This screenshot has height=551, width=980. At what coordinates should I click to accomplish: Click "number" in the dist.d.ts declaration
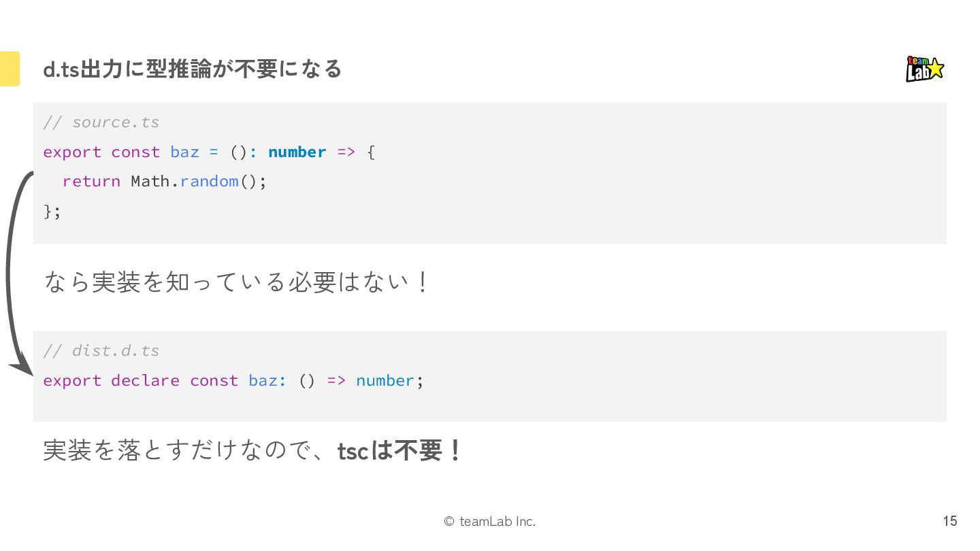coord(385,381)
